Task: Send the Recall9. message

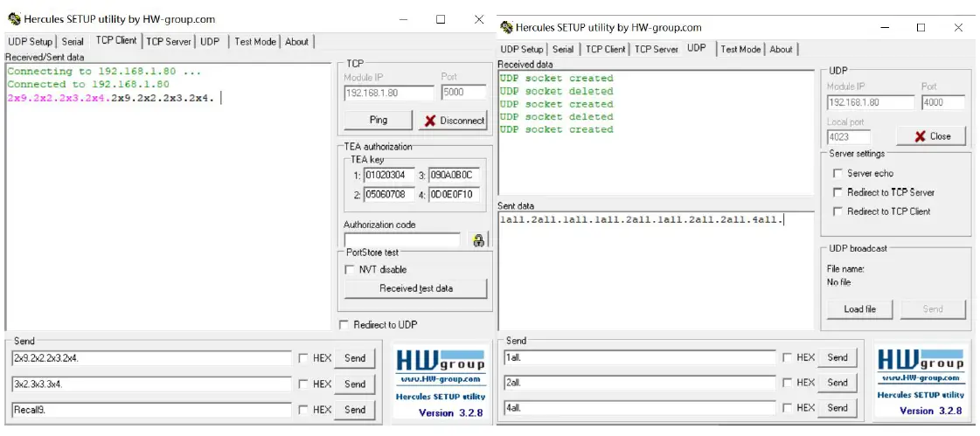Action: pyautogui.click(x=354, y=410)
